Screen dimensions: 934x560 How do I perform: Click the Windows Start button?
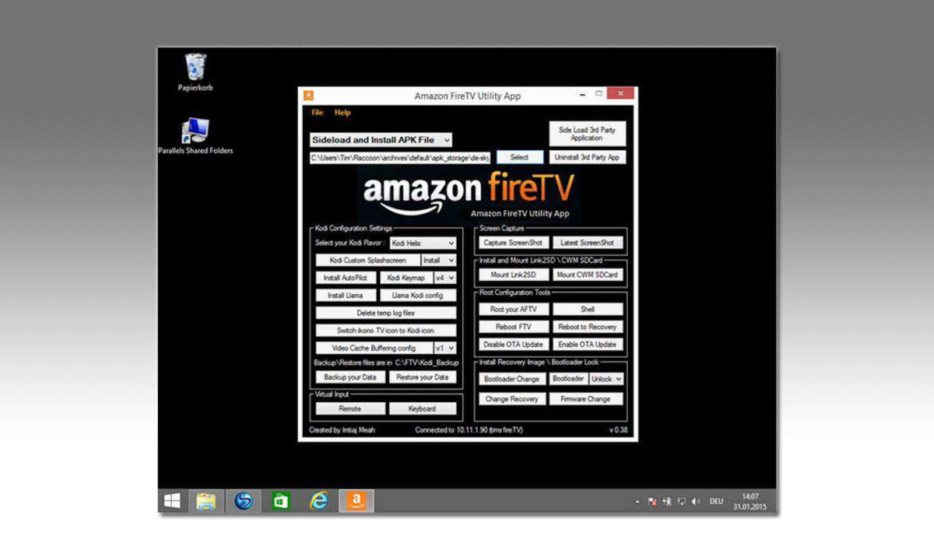[173, 501]
